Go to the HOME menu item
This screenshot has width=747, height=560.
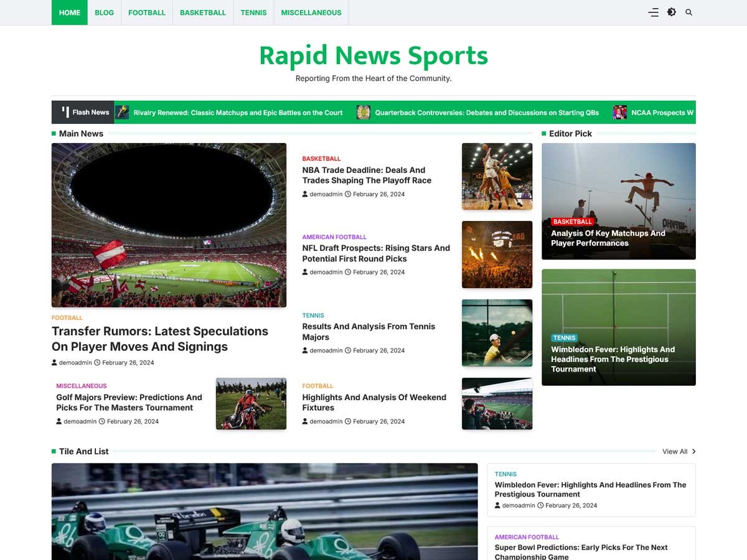[70, 12]
